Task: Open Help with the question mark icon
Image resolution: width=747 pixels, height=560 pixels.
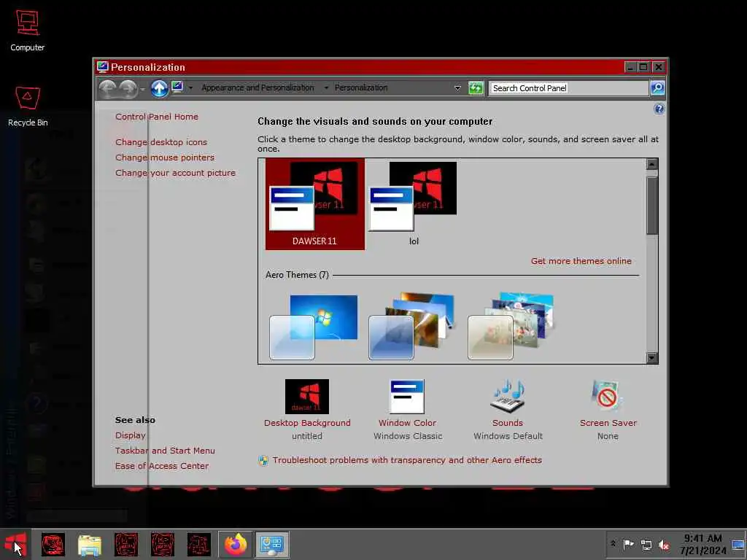Action: (659, 109)
